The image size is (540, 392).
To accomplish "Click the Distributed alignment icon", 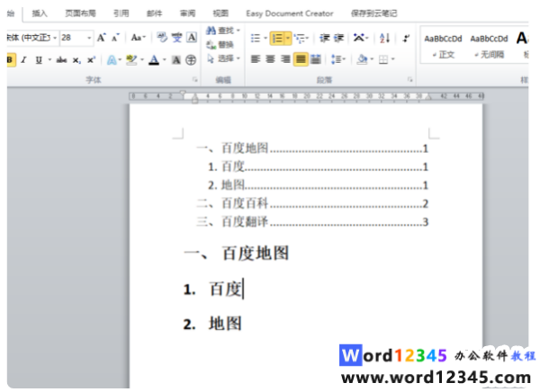I will coord(316,59).
